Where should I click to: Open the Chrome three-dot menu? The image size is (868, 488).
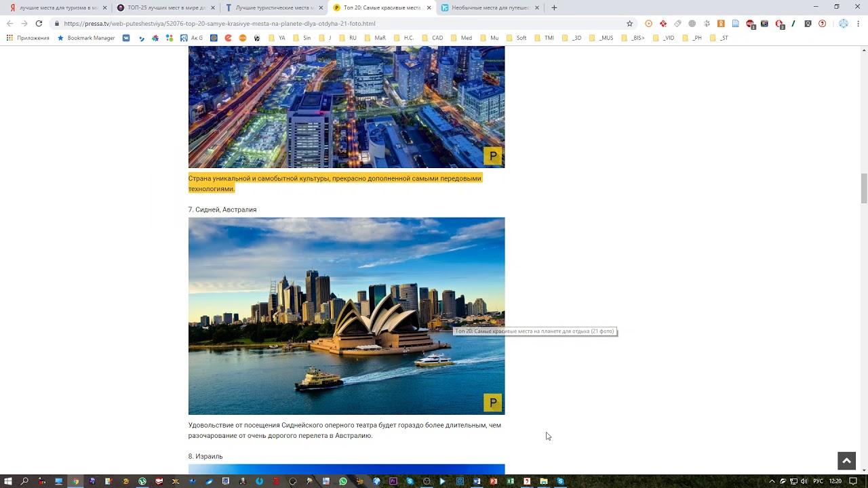859,23
